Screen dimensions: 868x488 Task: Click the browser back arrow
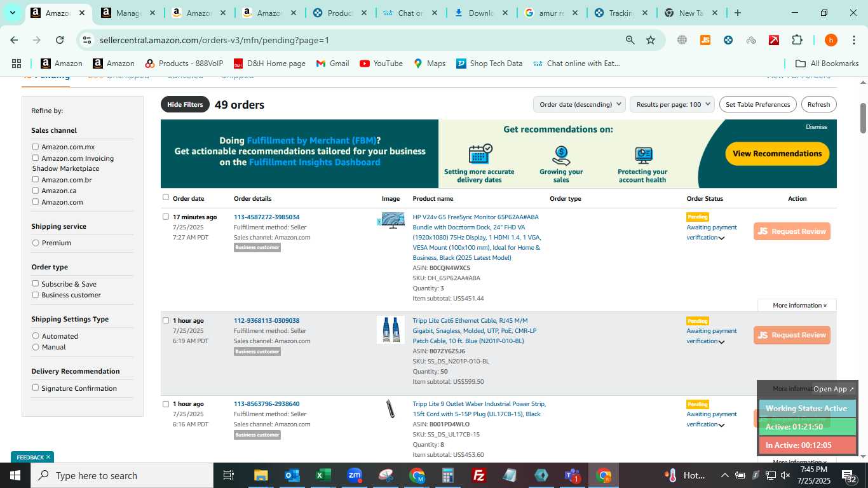[14, 40]
